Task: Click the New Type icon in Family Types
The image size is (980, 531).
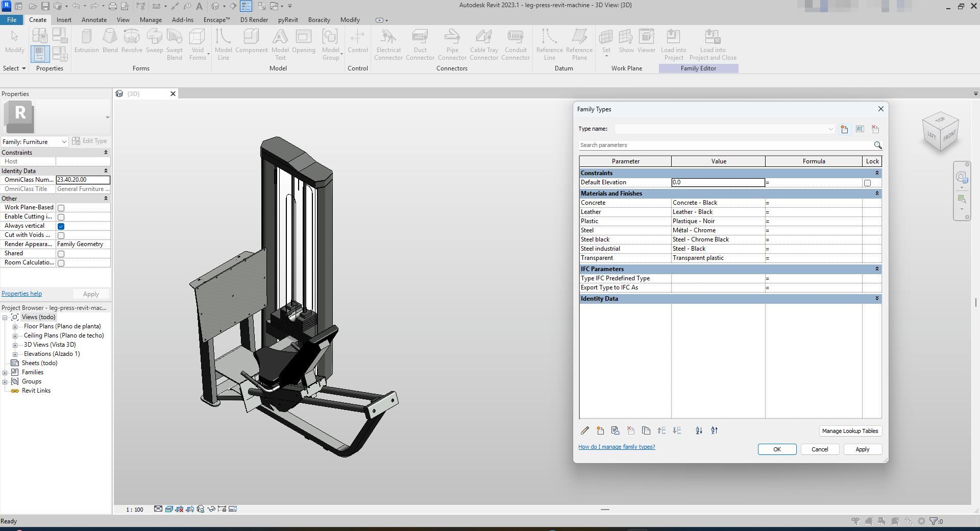Action: click(x=844, y=129)
